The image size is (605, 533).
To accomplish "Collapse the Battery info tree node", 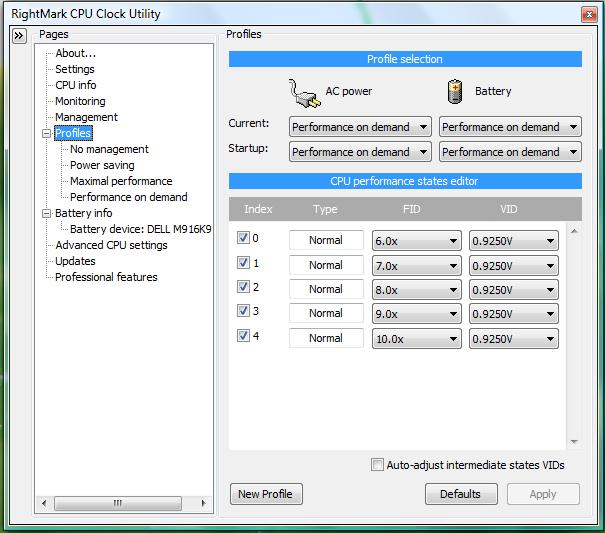I will [x=46, y=213].
